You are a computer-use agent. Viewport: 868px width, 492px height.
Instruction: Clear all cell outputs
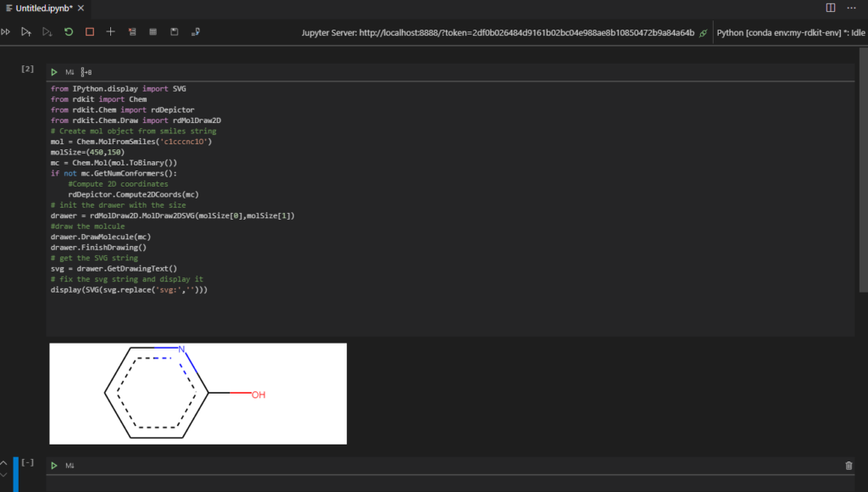pos(131,32)
